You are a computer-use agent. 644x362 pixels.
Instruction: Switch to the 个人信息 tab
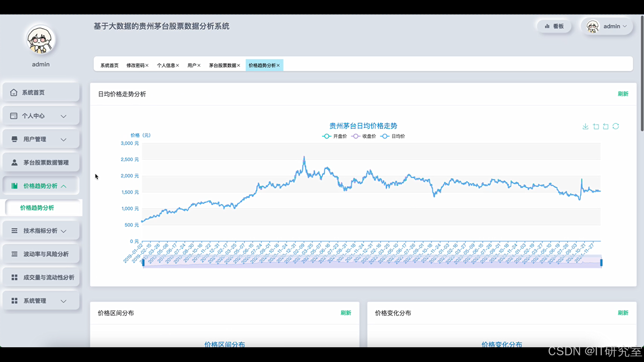click(x=166, y=65)
